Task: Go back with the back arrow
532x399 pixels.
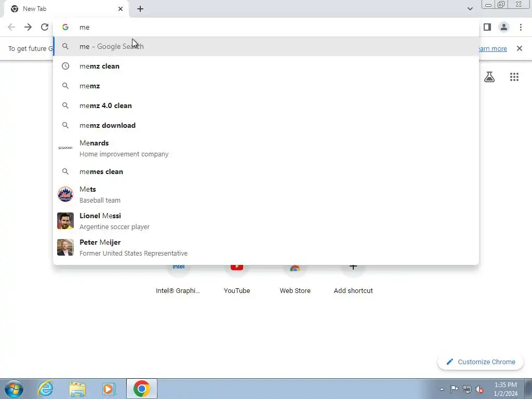Action: 11,27
